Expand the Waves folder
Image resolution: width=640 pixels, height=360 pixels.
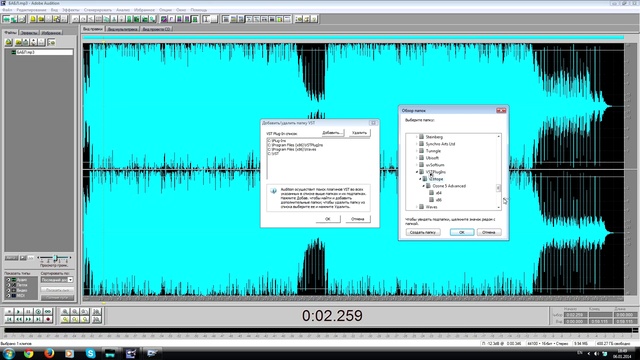[x=417, y=207]
